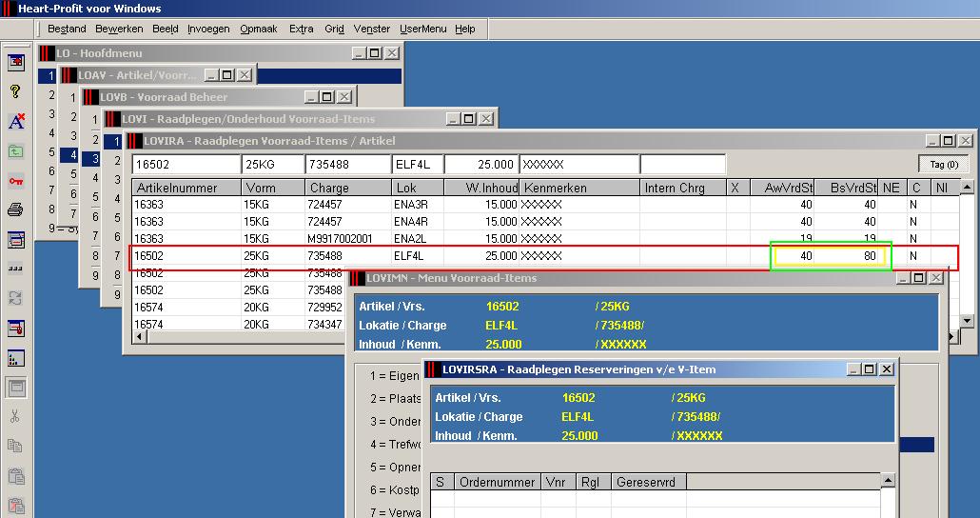Click the scissors cut icon
Viewport: 980px width, 518px height.
16,417
